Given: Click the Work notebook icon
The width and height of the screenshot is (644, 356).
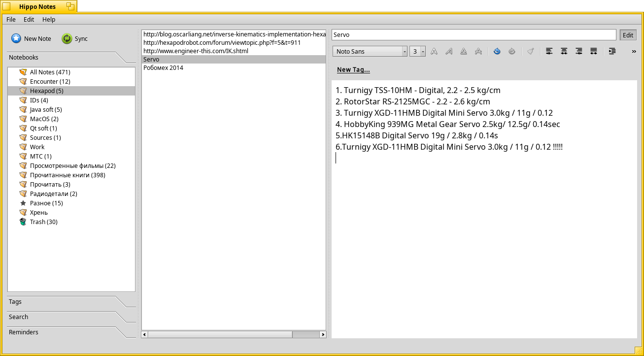Looking at the screenshot, I should tap(23, 147).
